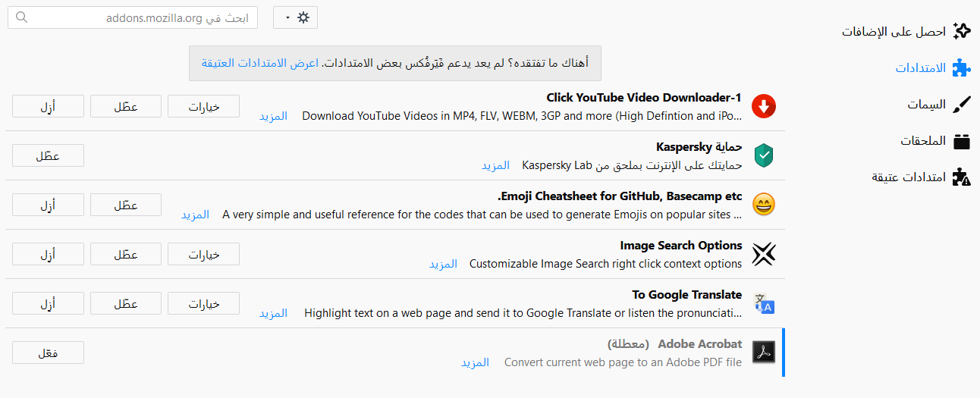Click the Click YouTube Video Downloader icon
The width and height of the screenshot is (980, 398).
click(x=764, y=107)
